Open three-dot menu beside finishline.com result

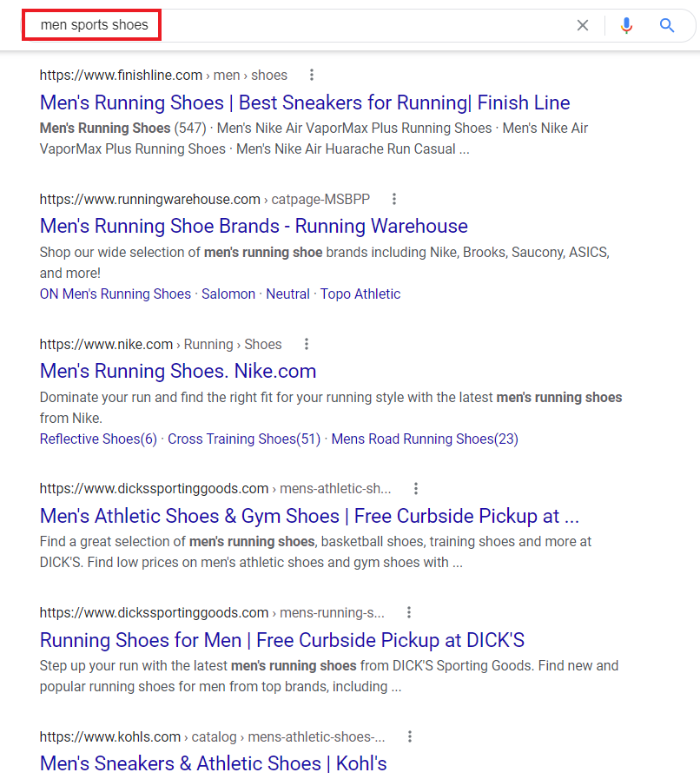tap(312, 75)
